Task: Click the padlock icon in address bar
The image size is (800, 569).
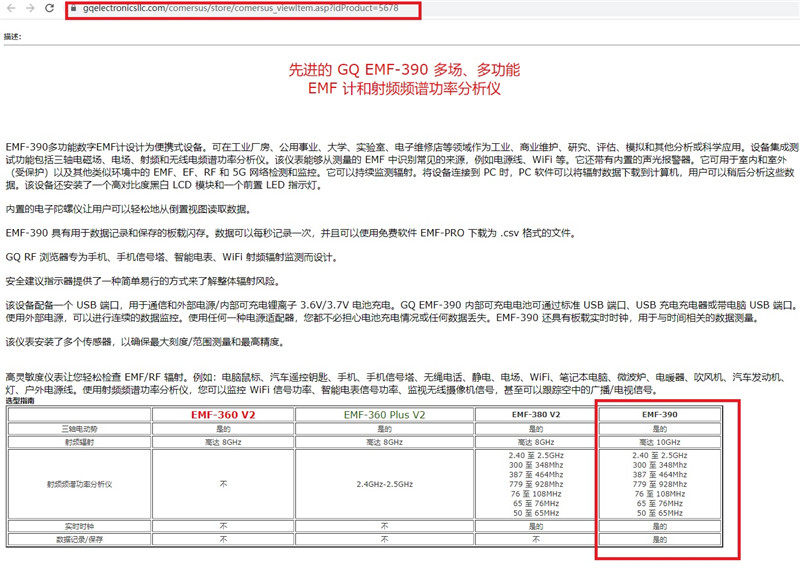Action: (73, 8)
